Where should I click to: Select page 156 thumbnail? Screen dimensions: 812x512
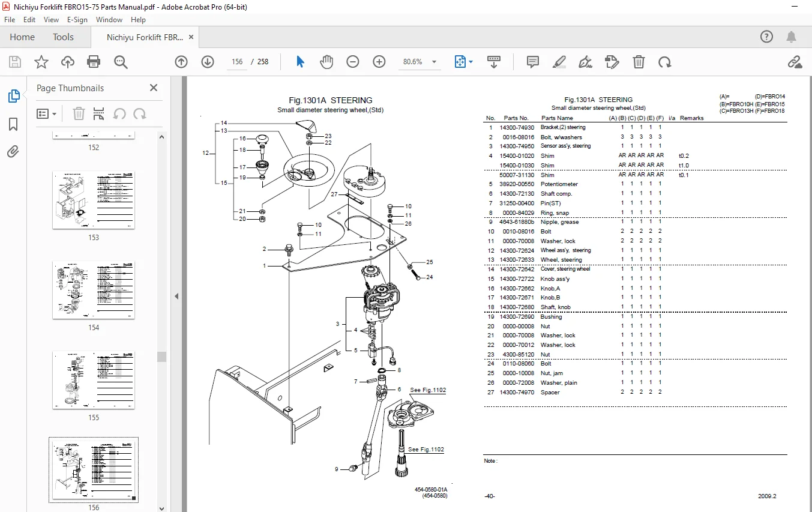pyautogui.click(x=94, y=470)
